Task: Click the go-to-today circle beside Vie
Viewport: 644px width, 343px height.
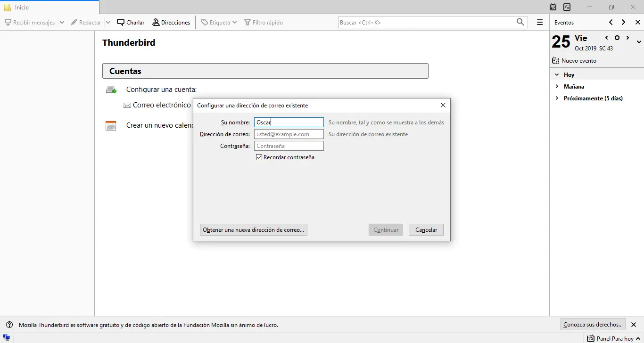Action: (x=617, y=38)
